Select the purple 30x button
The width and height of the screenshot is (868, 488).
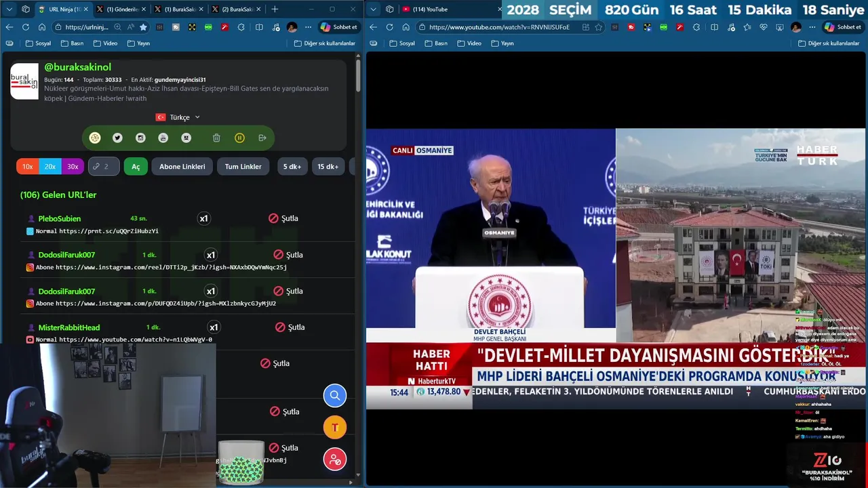(73, 166)
